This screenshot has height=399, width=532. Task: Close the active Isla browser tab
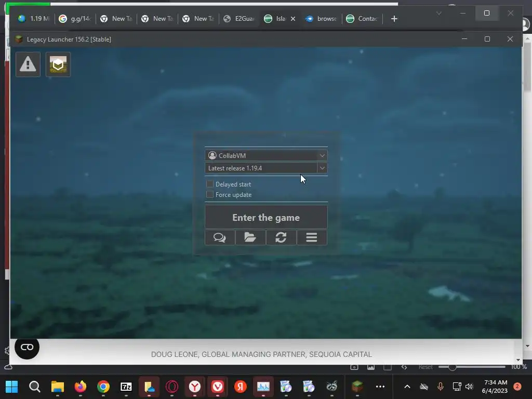click(x=293, y=19)
